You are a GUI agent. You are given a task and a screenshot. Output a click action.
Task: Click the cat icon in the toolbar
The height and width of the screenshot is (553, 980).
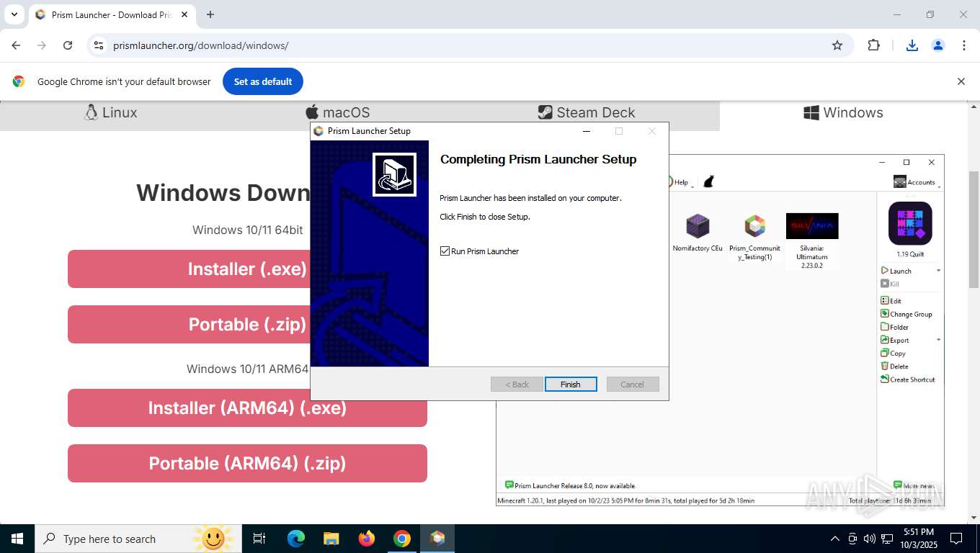tap(708, 181)
